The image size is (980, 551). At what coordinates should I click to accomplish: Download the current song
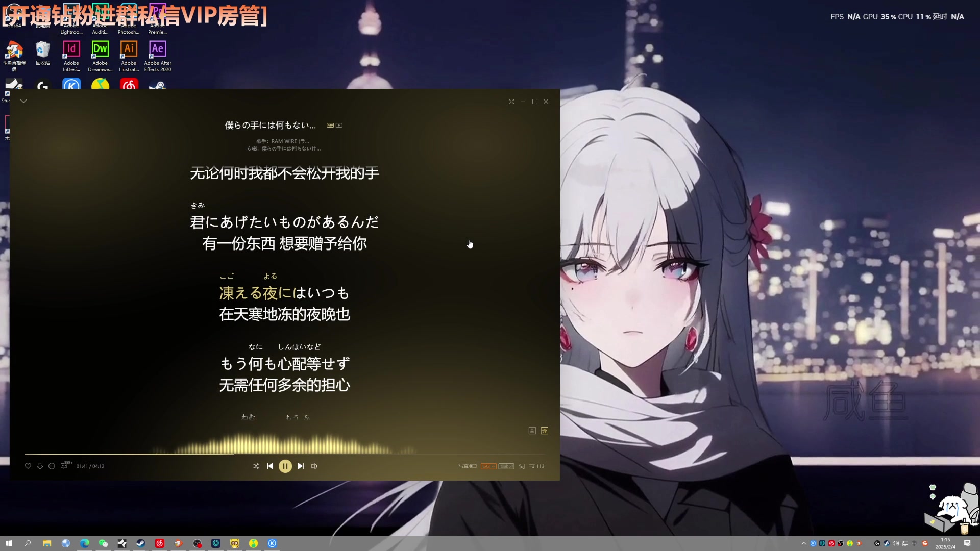[x=40, y=466]
